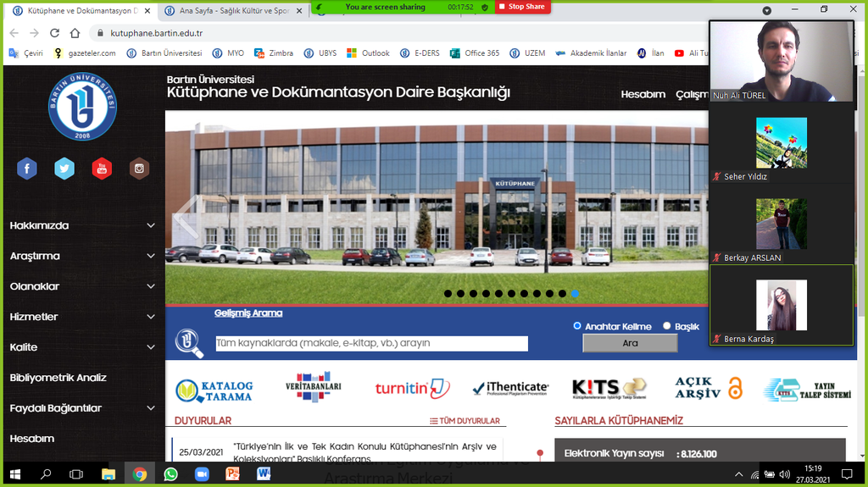Viewport: 868px width, 487px height.
Task: Open Windows Start menu
Action: point(15,474)
